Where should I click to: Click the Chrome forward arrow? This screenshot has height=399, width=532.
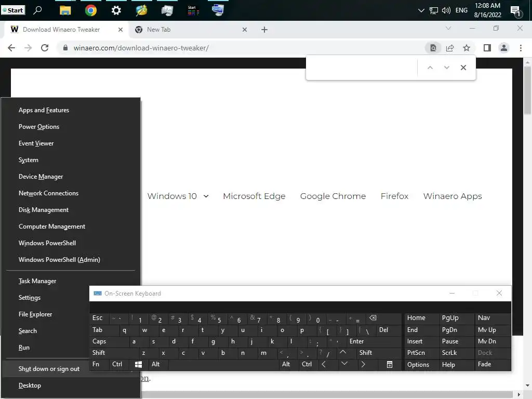28,48
